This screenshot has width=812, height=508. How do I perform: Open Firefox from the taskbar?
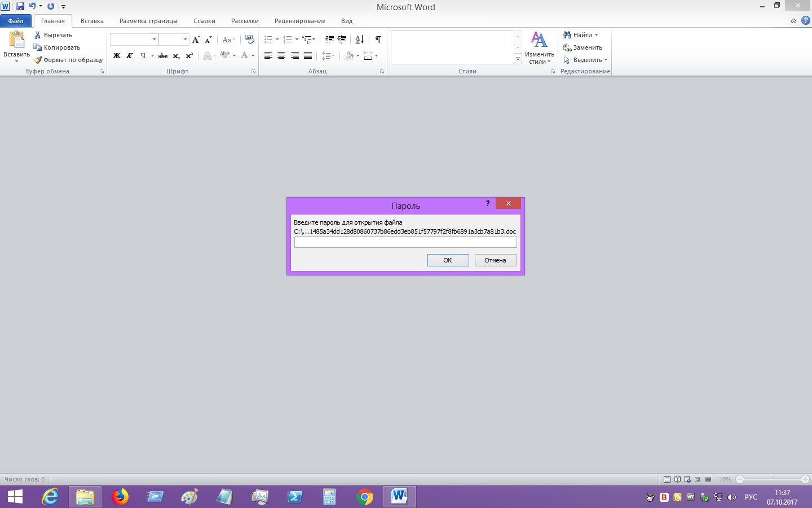click(x=120, y=497)
